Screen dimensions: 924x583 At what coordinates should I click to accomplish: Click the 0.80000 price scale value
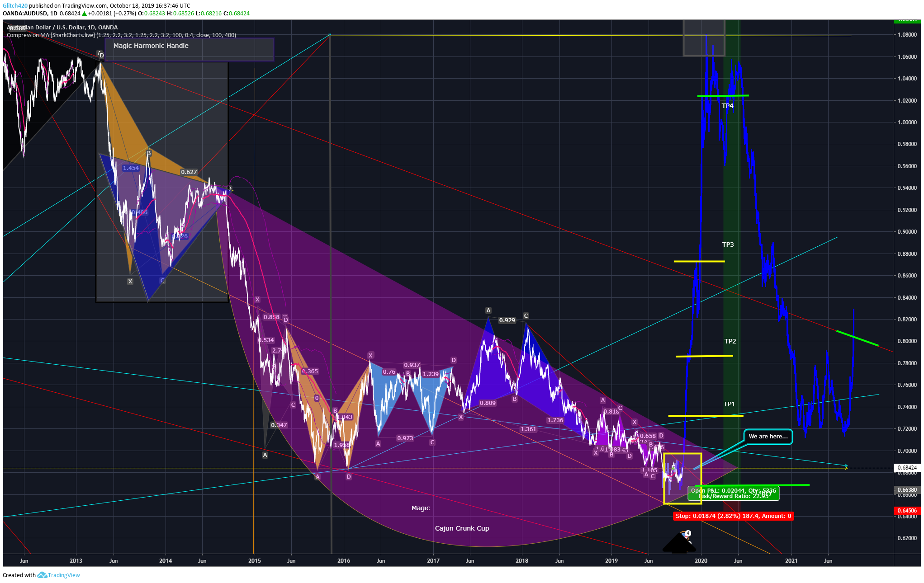[907, 341]
